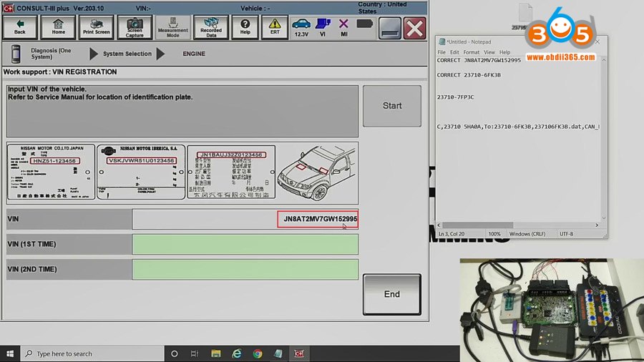Go back with the Back toolbar button
644x362 pixels.
pos(20,27)
